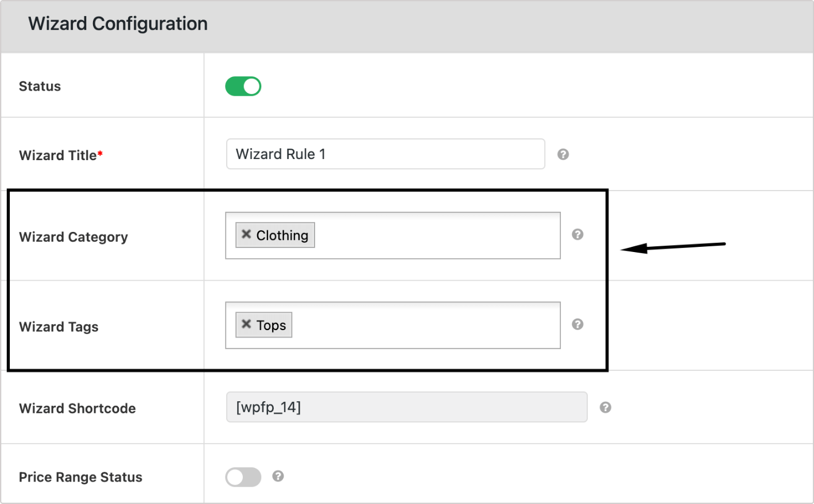Screen dimensions: 814x504
Task: Select the Wizard Shortcode [wpfp_14] text
Action: point(268,407)
